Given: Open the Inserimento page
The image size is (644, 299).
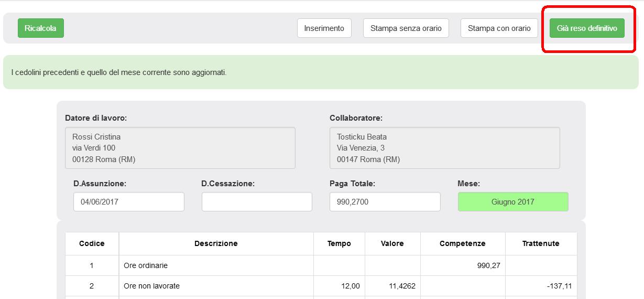Looking at the screenshot, I should click(x=324, y=28).
